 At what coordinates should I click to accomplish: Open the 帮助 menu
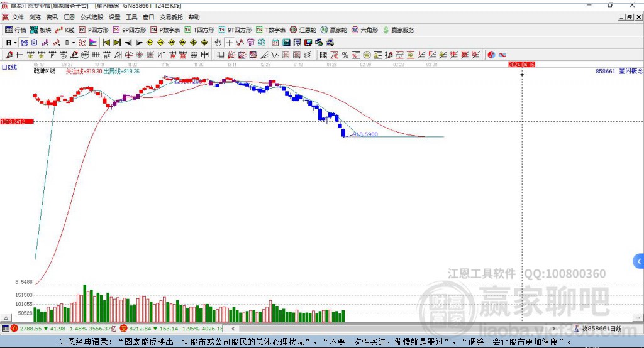[x=194, y=17]
